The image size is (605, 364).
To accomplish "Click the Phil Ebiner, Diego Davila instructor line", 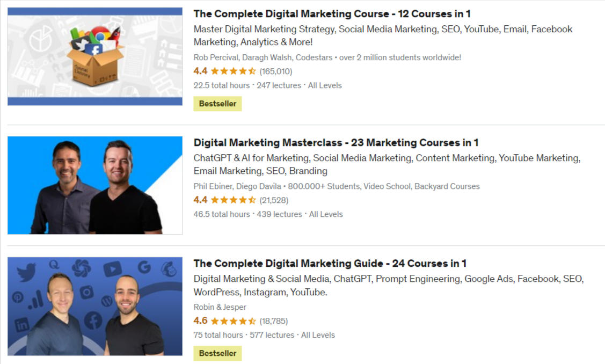I will tap(337, 186).
